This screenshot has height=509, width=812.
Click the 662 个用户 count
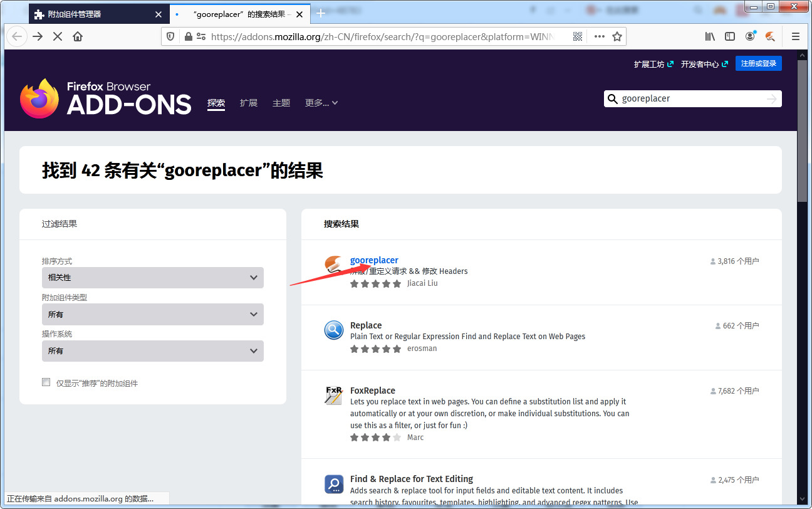(737, 326)
